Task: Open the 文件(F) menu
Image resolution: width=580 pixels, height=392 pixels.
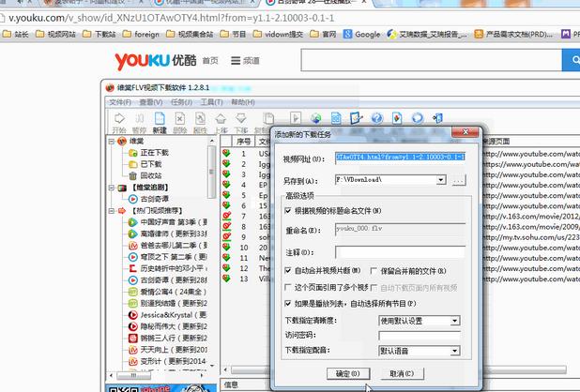Action: pos(120,102)
